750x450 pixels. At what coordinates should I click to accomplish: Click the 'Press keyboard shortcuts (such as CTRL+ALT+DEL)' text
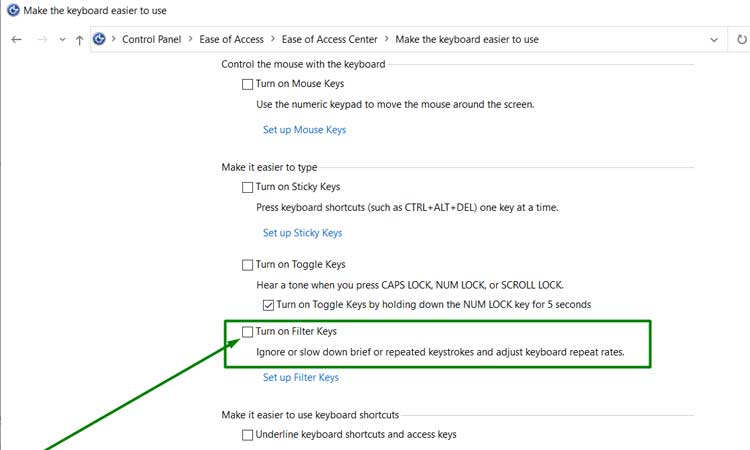407,208
